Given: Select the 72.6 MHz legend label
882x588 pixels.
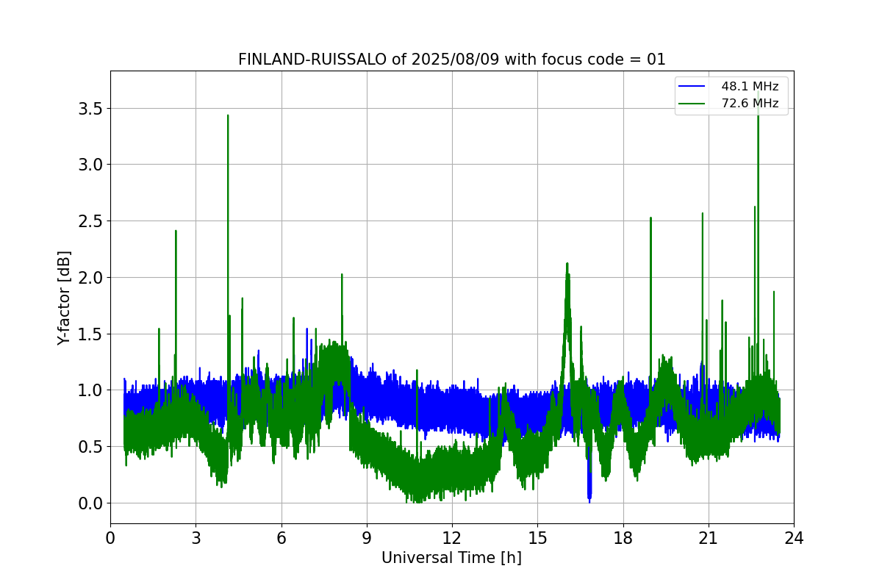Looking at the screenshot, I should (x=750, y=104).
